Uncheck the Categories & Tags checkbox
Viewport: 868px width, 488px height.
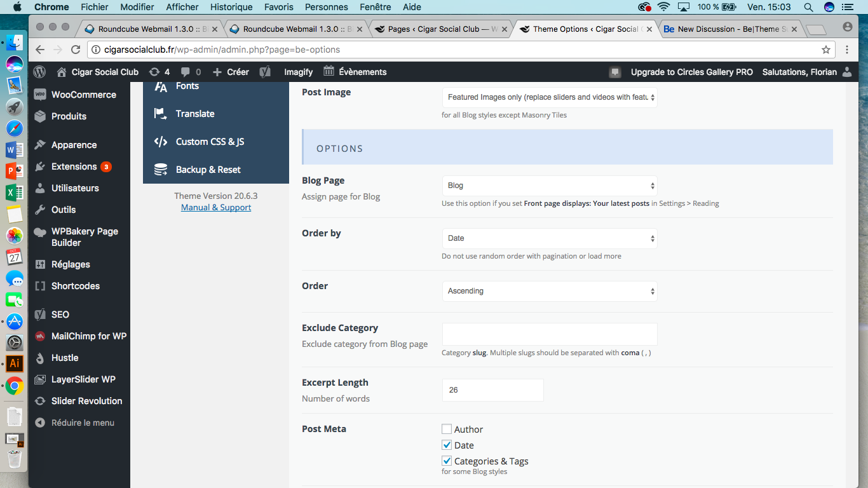[x=447, y=461]
